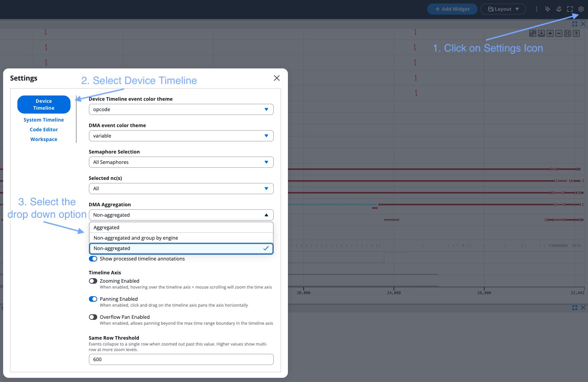The image size is (588, 382).
Task: Collapse the DMA Aggregation dropdown
Action: pos(181,215)
